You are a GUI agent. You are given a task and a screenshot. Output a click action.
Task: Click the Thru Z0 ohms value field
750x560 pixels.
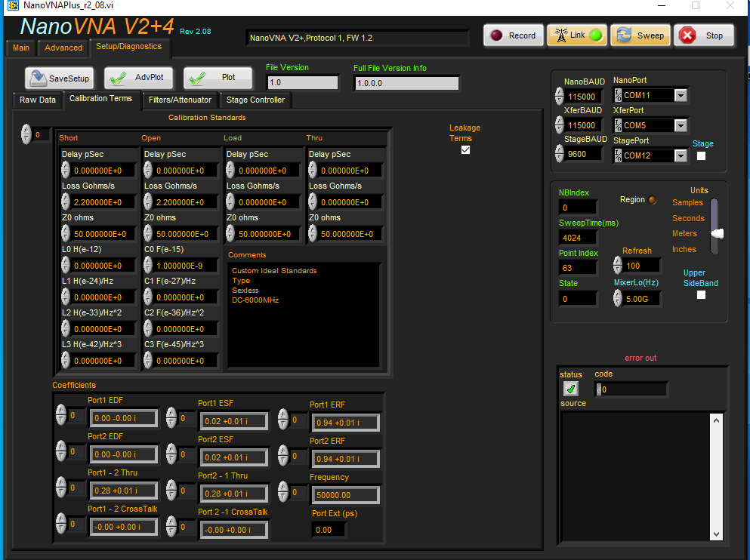pyautogui.click(x=351, y=234)
